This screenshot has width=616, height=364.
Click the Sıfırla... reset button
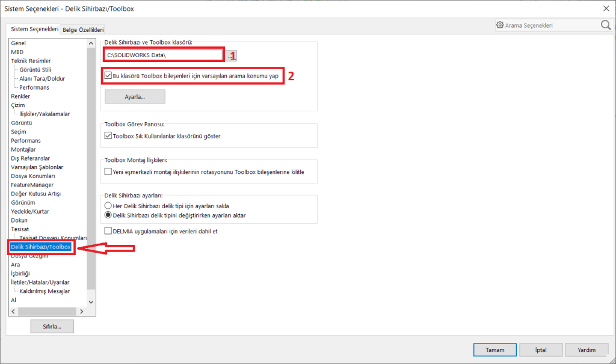point(52,326)
